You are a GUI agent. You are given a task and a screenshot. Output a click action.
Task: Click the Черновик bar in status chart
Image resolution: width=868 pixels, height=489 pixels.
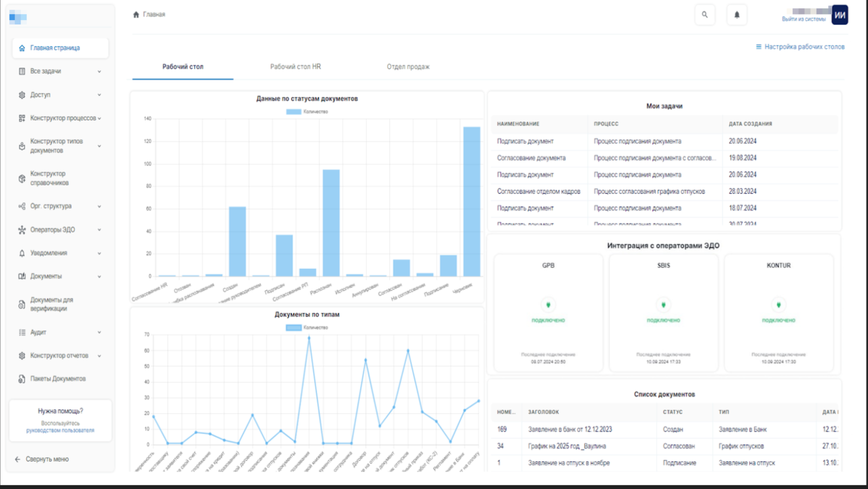coord(471,201)
